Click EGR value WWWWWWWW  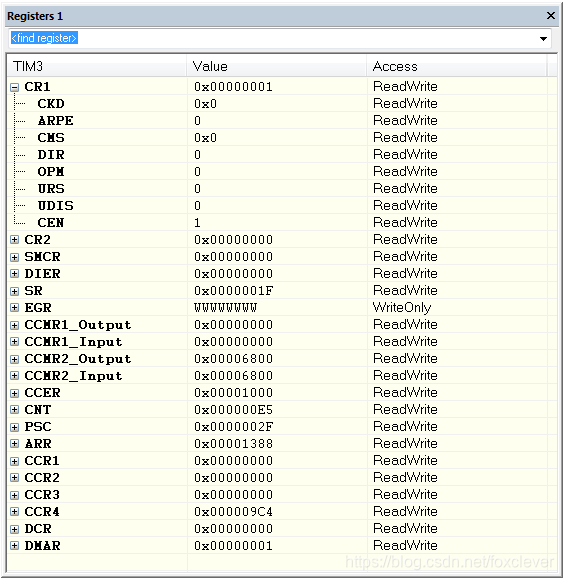tap(225, 308)
